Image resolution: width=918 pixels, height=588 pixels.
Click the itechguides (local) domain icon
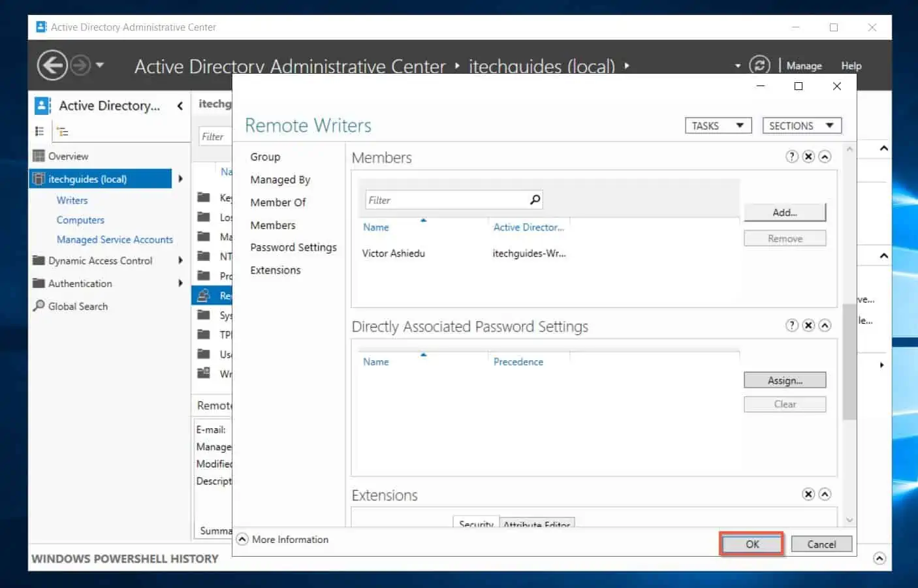coord(39,179)
